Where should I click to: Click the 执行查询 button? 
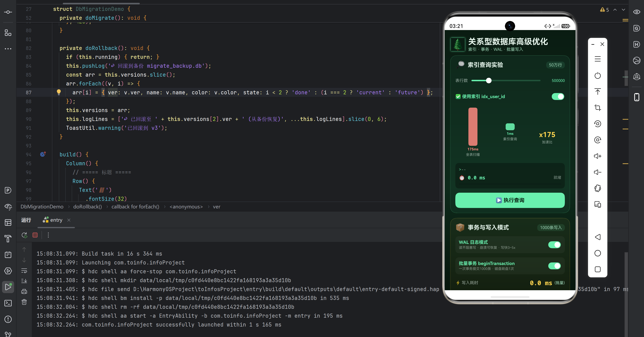510,200
